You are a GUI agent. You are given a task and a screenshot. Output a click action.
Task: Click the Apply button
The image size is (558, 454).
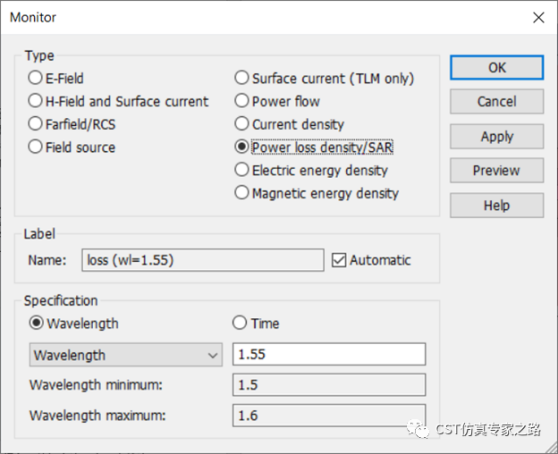497,136
